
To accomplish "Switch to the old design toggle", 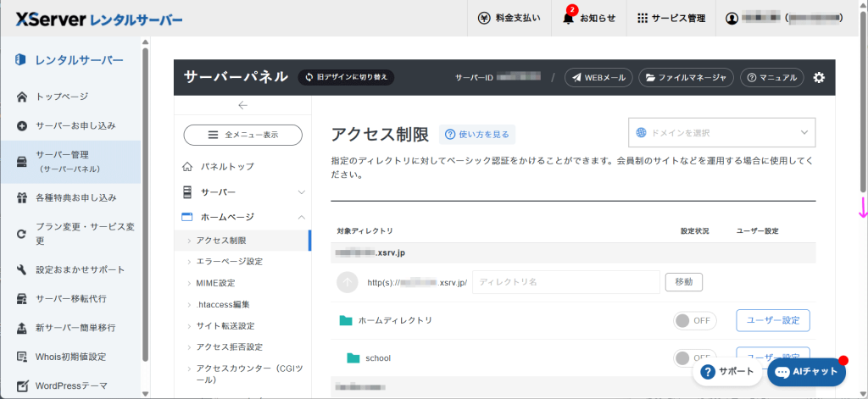I will [x=346, y=77].
